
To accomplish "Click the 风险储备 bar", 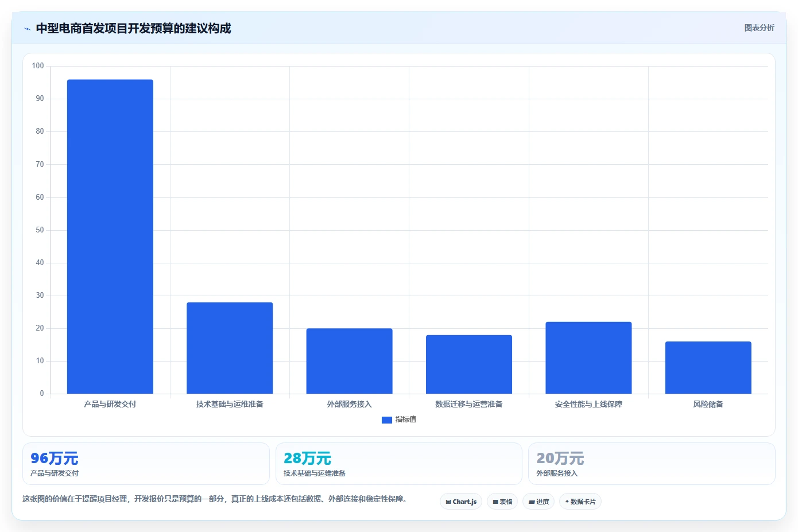I will click(708, 367).
